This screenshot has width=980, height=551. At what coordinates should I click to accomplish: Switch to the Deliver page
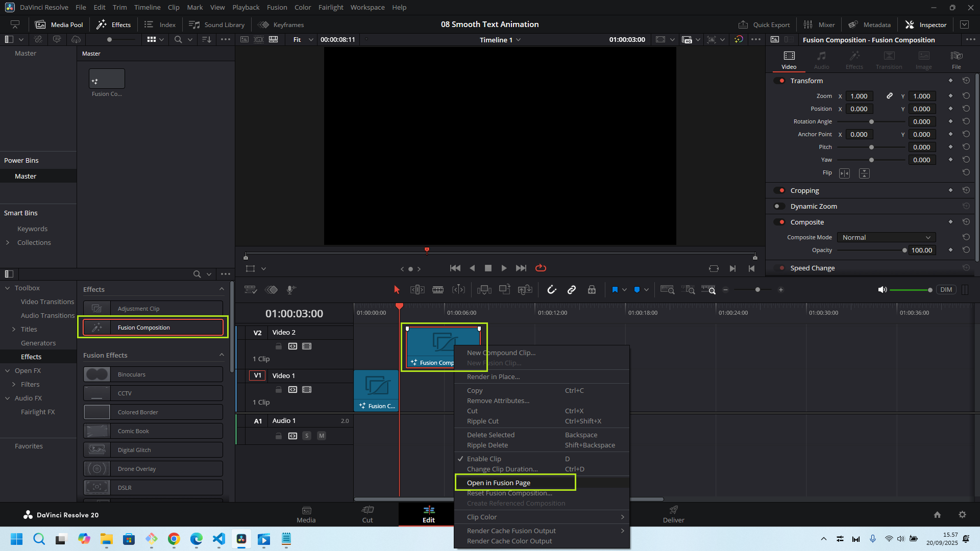673,514
